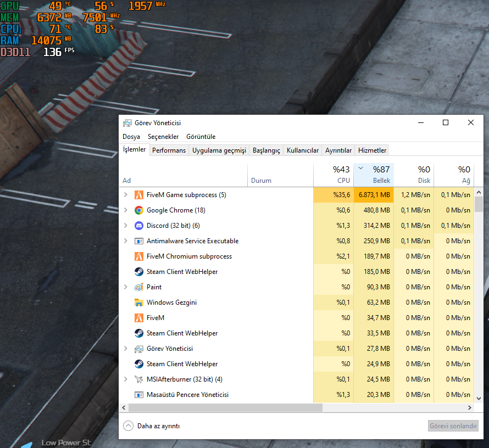
Task: Switch to the Kullanıcılar tab
Action: coord(303,150)
